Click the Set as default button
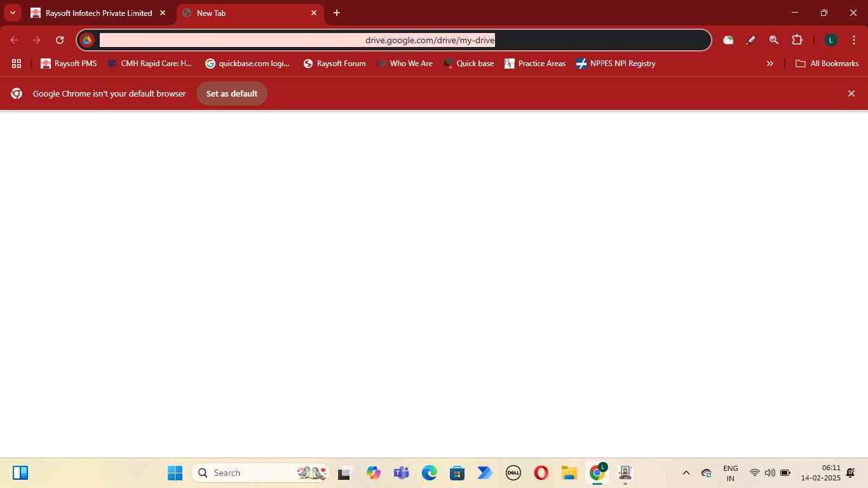Viewport: 868px width, 488px height. point(231,93)
